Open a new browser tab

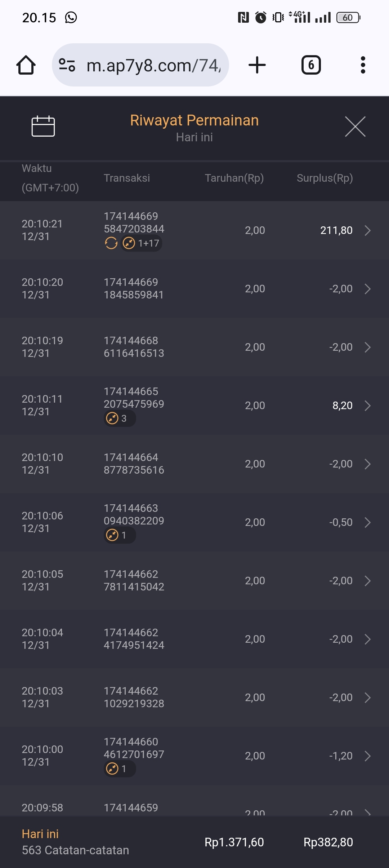257,65
